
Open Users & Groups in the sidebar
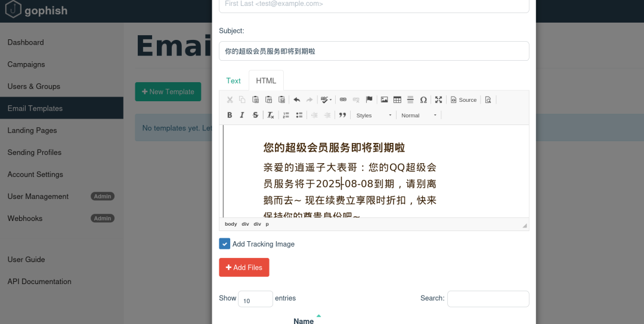(33, 86)
